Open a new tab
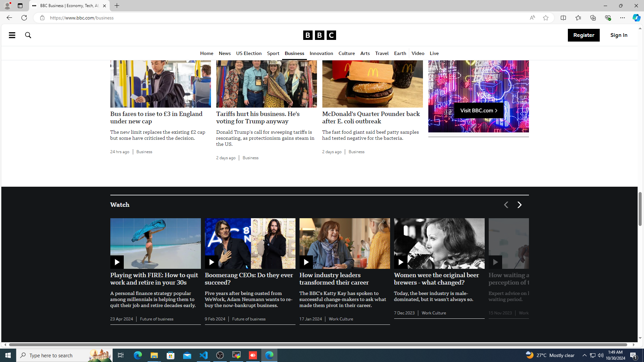The height and width of the screenshot is (362, 644). (117, 6)
